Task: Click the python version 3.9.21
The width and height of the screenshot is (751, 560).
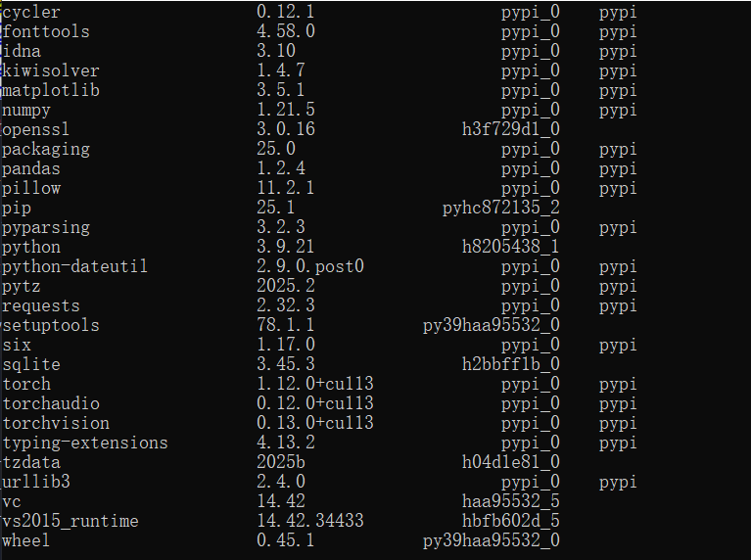Action: (286, 247)
